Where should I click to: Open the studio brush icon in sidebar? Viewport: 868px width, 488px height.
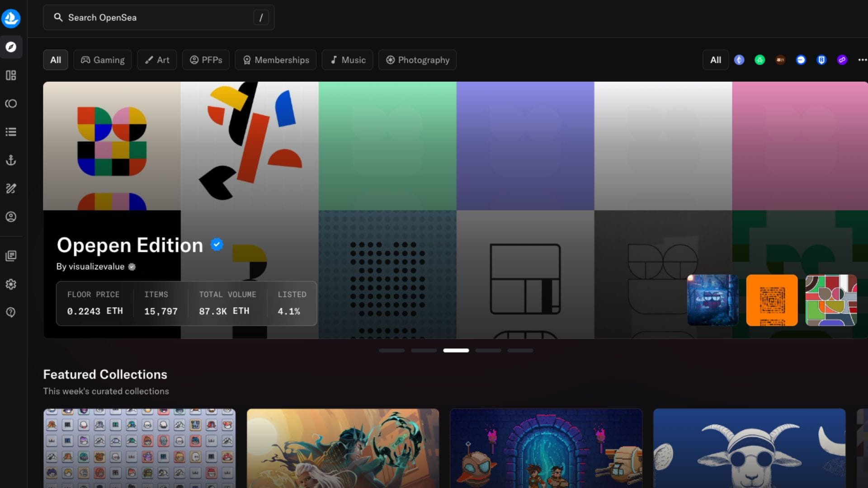click(11, 188)
